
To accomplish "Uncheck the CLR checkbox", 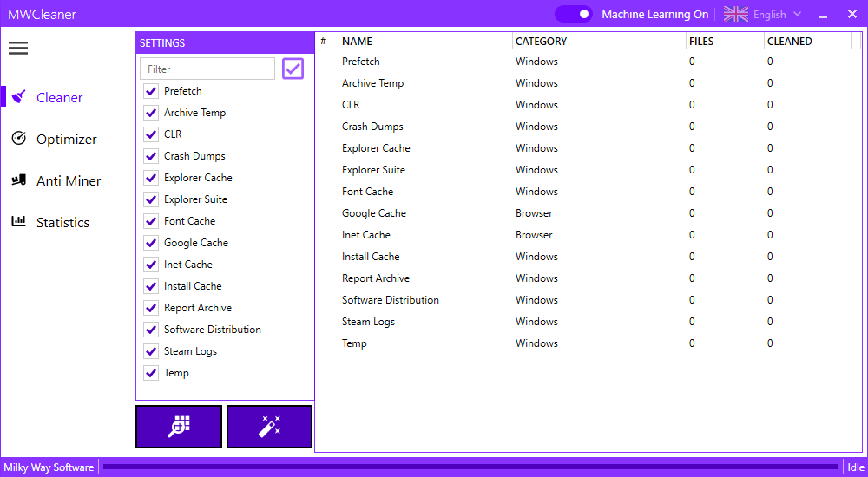I will (151, 134).
